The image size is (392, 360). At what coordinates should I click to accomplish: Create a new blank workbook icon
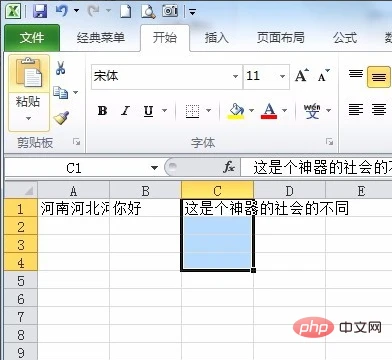coord(125,11)
